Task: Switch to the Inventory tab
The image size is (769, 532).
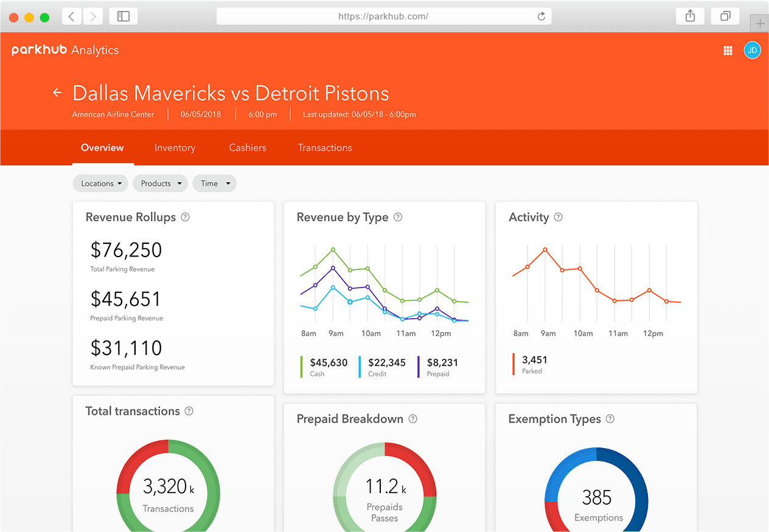Action: click(175, 147)
